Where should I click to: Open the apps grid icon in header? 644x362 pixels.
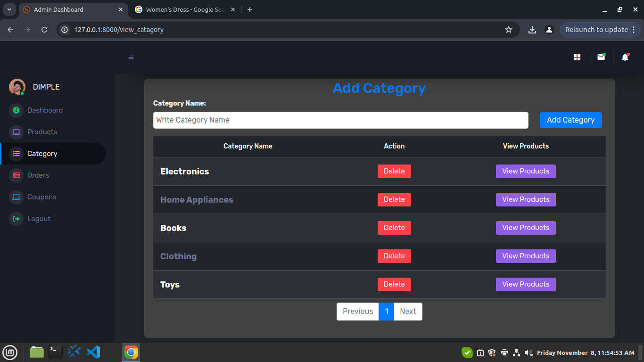(x=577, y=57)
